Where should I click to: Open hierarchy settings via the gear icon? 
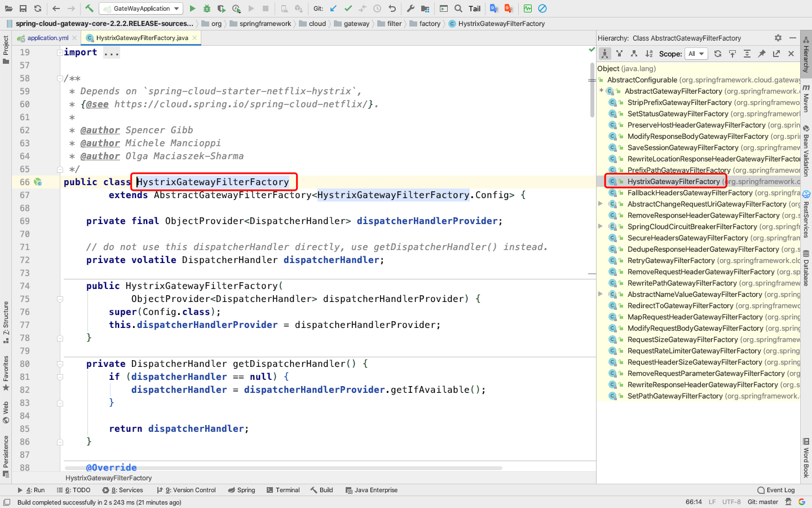[778, 38]
